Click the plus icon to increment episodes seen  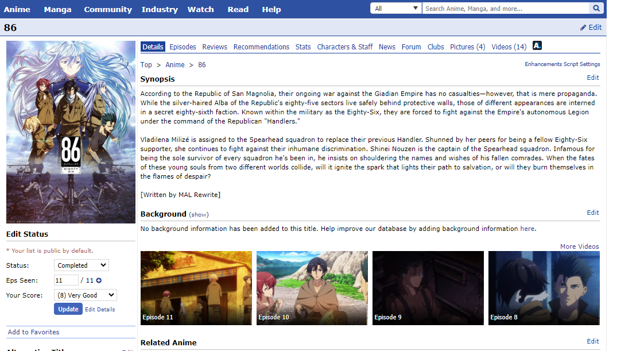click(99, 280)
